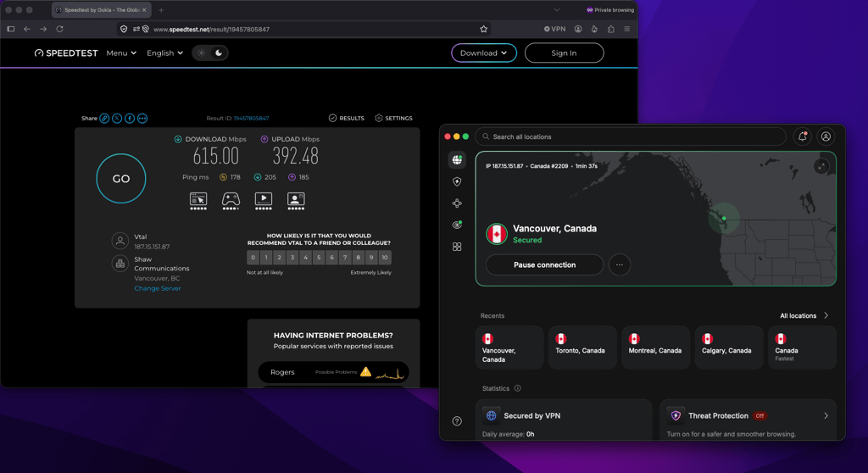Toggle the browser sidebar icon
Screen dimensions: 868x473
[x=10, y=29]
